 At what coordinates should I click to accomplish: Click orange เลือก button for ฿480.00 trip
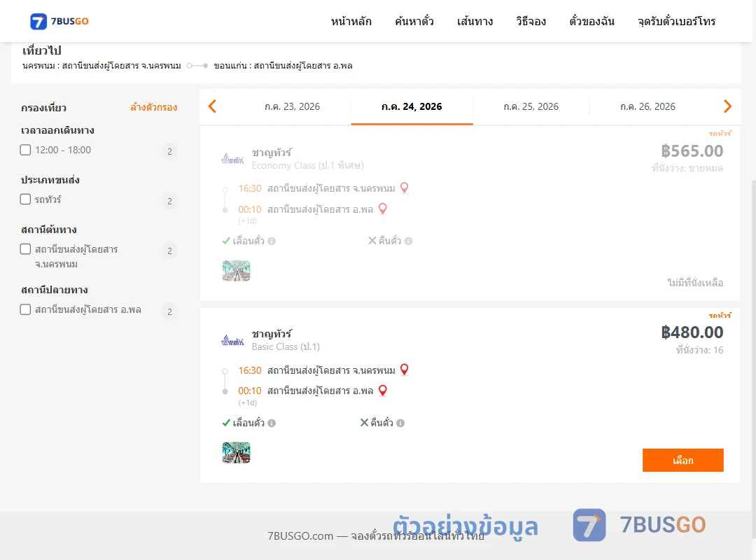[x=682, y=460]
